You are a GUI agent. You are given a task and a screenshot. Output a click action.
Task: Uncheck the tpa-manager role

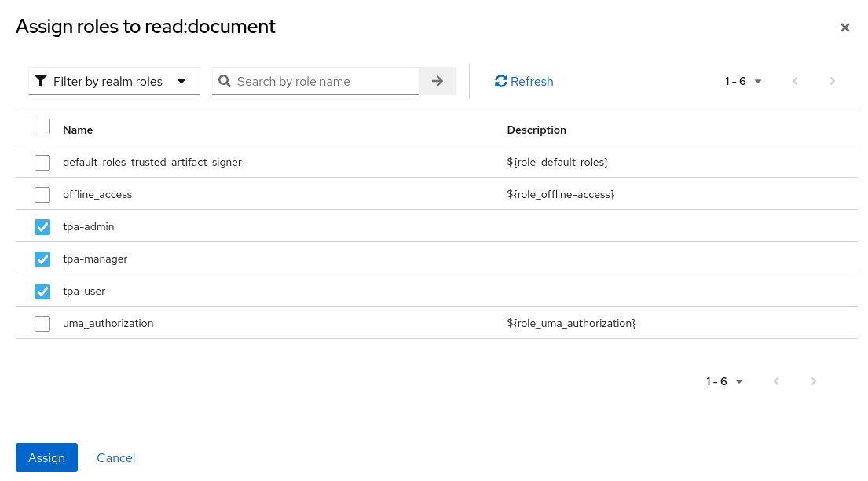(x=42, y=259)
